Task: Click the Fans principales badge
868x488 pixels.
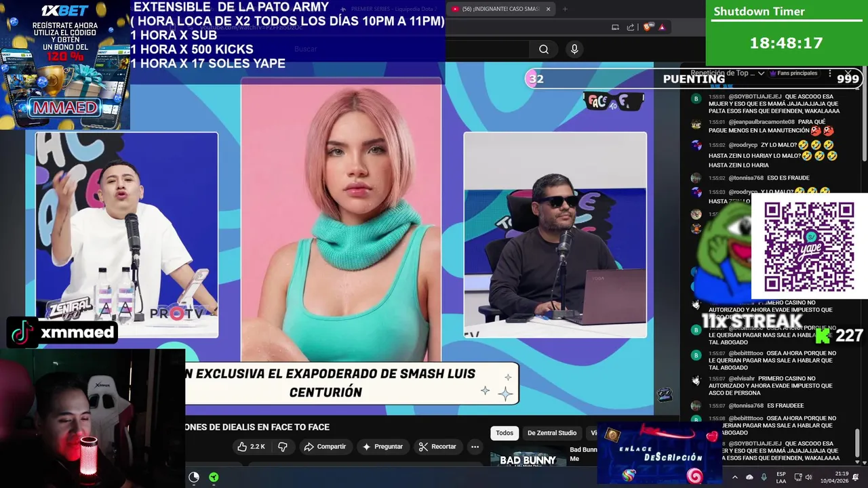Action: click(x=793, y=73)
